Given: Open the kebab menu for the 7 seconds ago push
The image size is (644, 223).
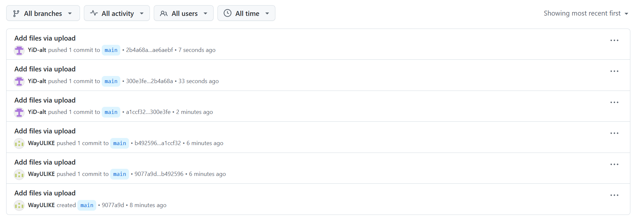Looking at the screenshot, I should pos(614,41).
